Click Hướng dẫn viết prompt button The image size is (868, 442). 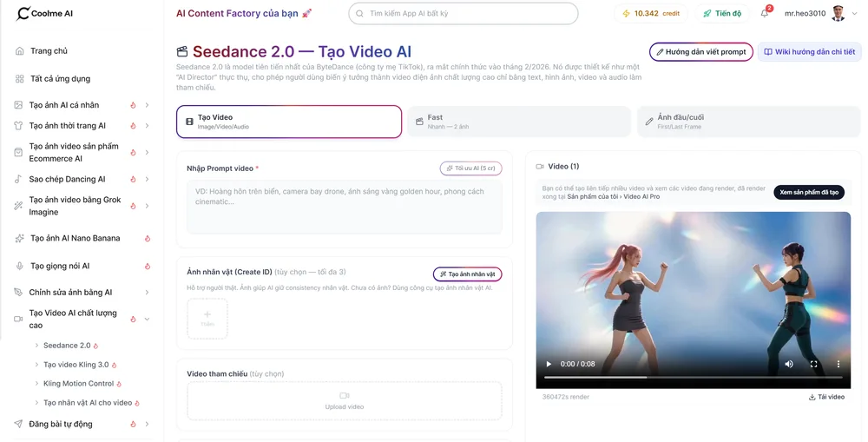coord(700,51)
